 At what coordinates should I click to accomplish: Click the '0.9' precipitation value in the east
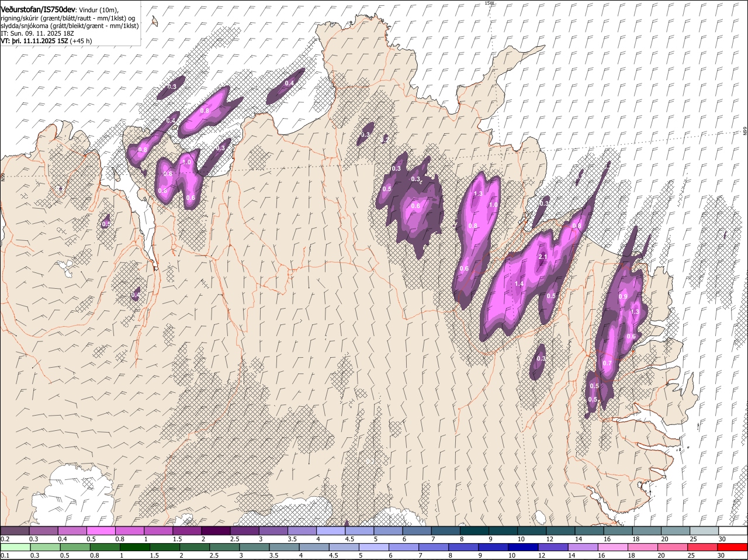(x=623, y=297)
